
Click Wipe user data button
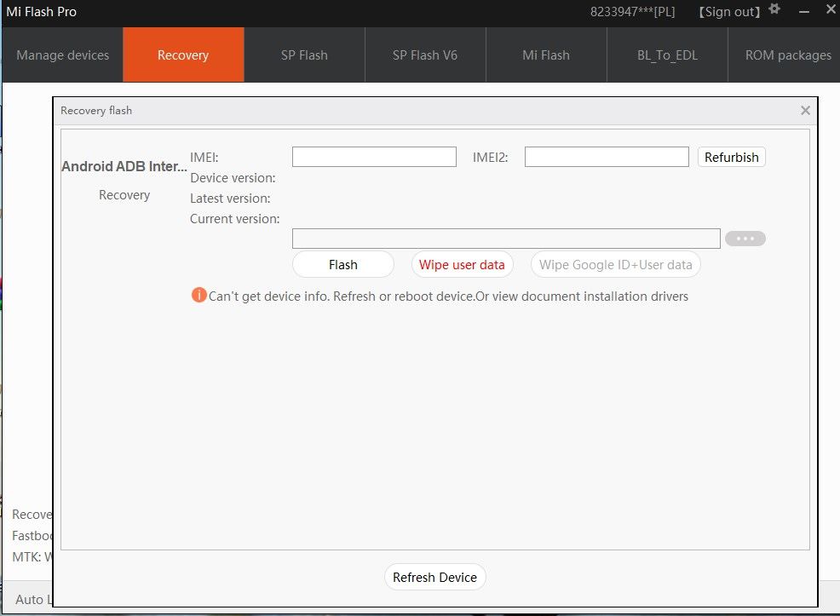(462, 265)
